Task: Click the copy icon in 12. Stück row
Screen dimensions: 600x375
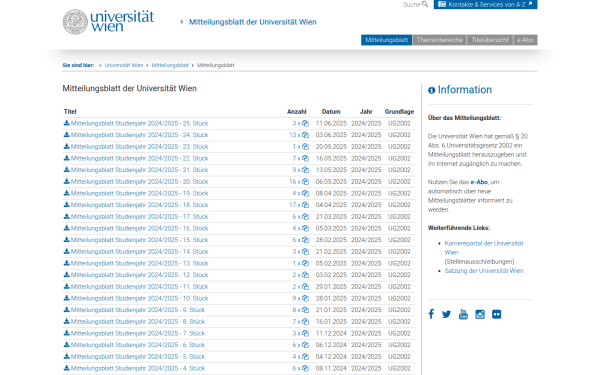Action: pos(305,275)
